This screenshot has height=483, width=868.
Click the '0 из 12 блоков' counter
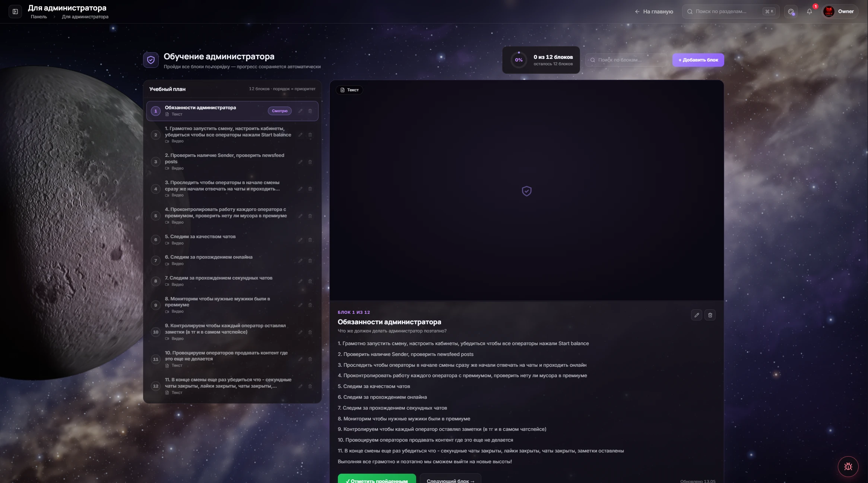tap(553, 57)
